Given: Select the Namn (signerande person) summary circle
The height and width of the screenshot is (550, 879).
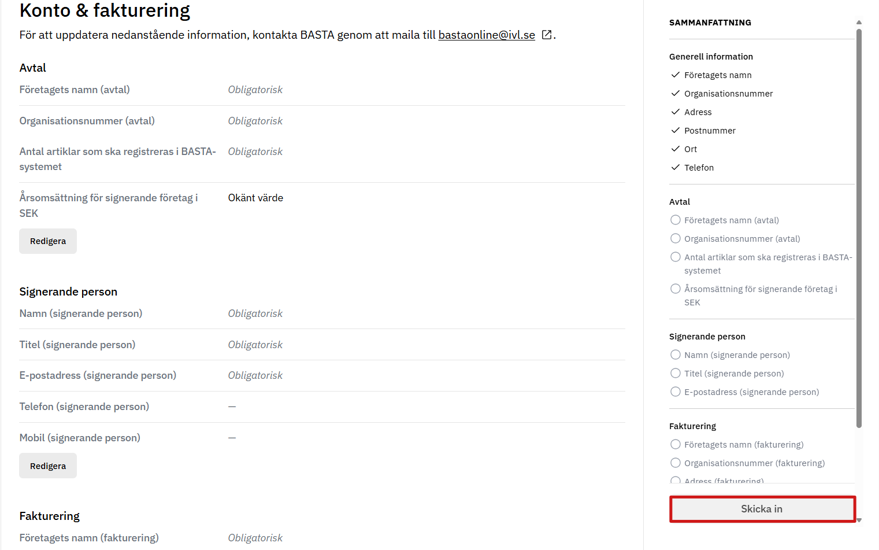Looking at the screenshot, I should click(x=675, y=355).
